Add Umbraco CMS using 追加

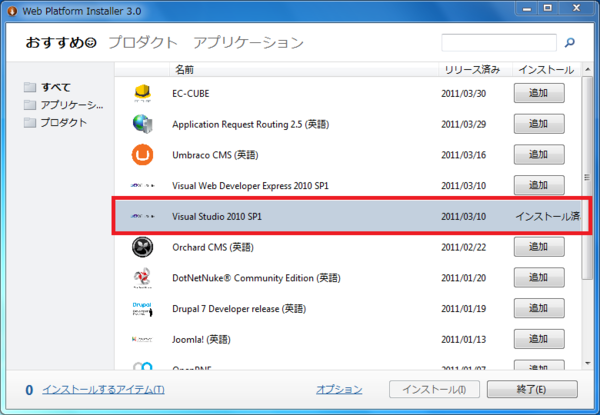pyautogui.click(x=539, y=155)
